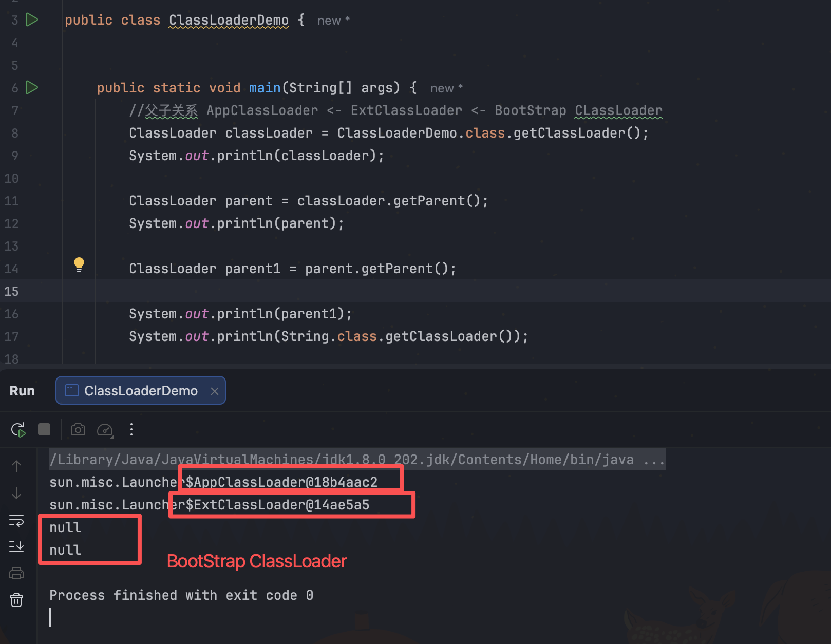Rerun ClassLoaderDemo using the rerun icon
The height and width of the screenshot is (644, 831).
coord(18,430)
